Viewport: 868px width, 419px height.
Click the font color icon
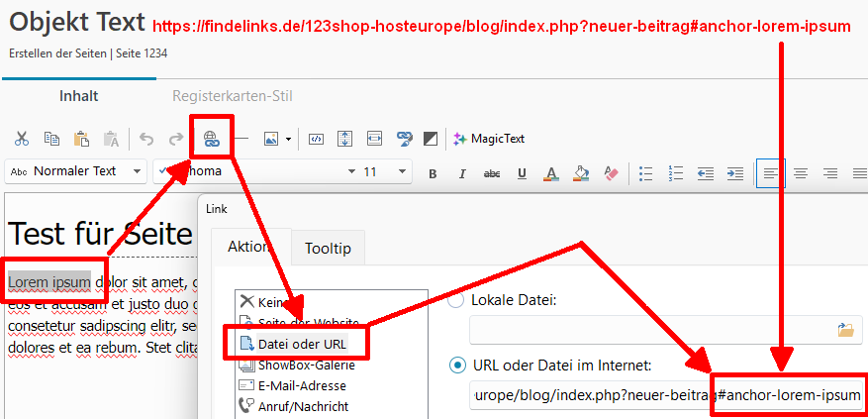pos(550,174)
